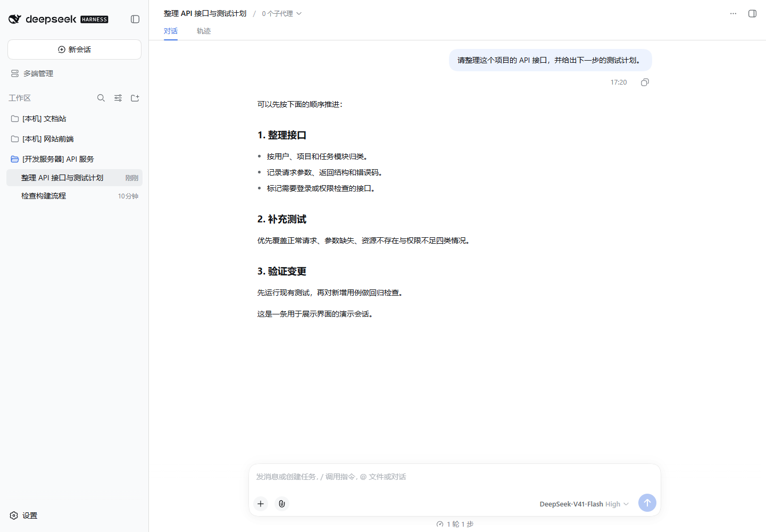
Task: Focus the message input field
Action: pos(455,477)
